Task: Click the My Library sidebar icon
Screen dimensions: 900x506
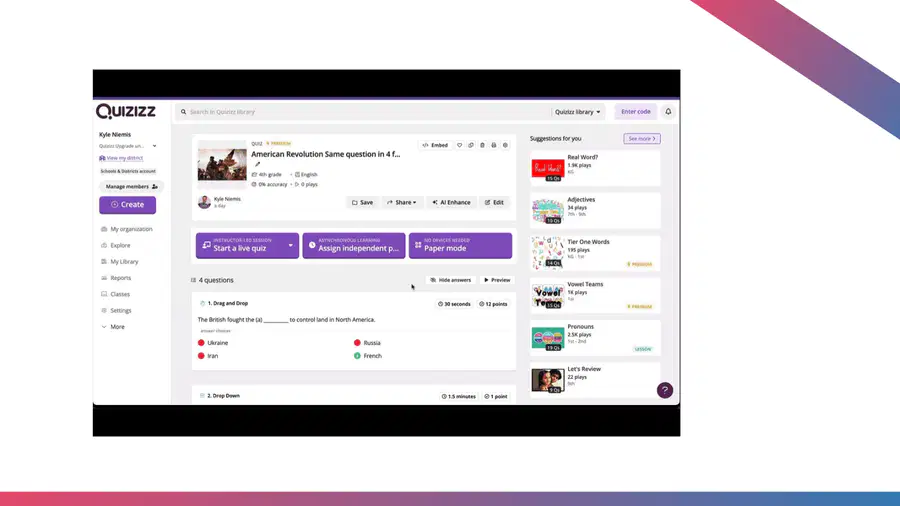Action: coord(104,262)
